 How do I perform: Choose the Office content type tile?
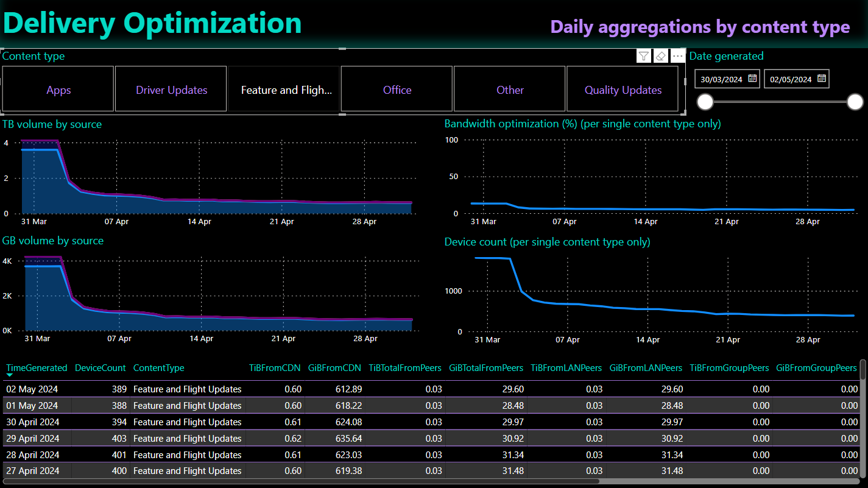397,90
